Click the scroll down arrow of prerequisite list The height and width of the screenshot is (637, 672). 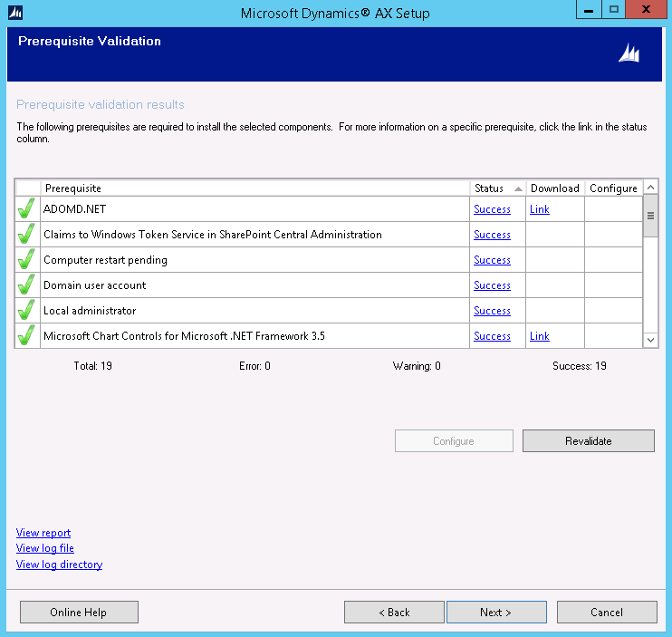pyautogui.click(x=650, y=340)
